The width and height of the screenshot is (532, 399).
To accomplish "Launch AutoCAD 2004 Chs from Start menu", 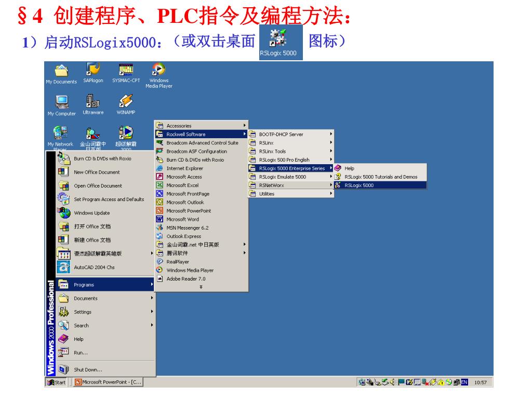I will click(x=104, y=267).
